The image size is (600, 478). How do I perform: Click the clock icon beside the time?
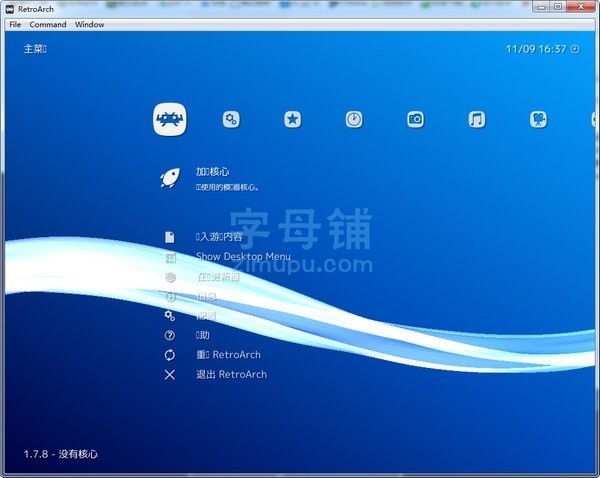click(575, 49)
